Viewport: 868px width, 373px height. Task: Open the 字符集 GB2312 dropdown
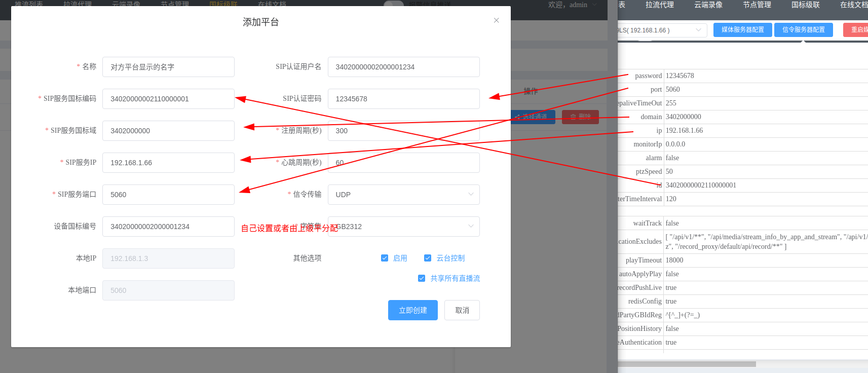pyautogui.click(x=403, y=227)
